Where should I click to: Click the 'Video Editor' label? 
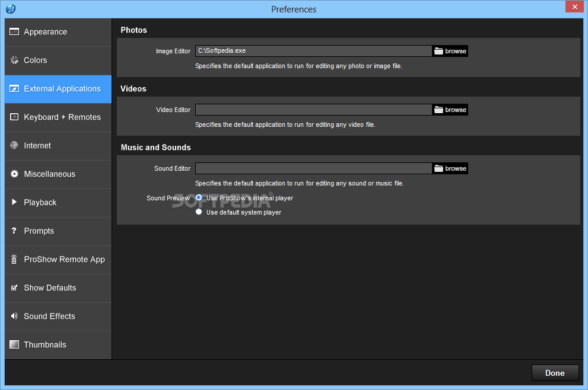(173, 110)
